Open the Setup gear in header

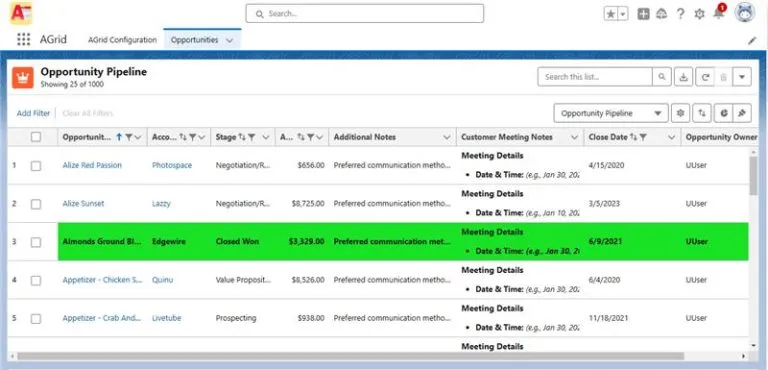699,14
